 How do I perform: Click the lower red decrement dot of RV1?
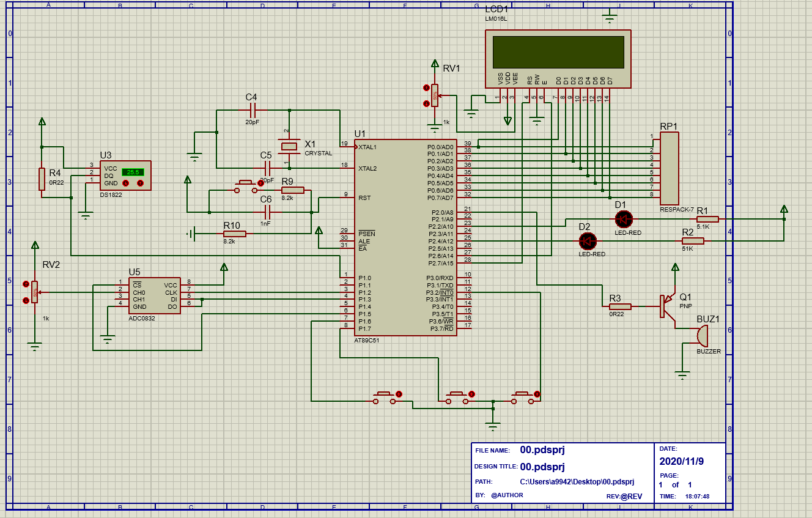[x=426, y=103]
